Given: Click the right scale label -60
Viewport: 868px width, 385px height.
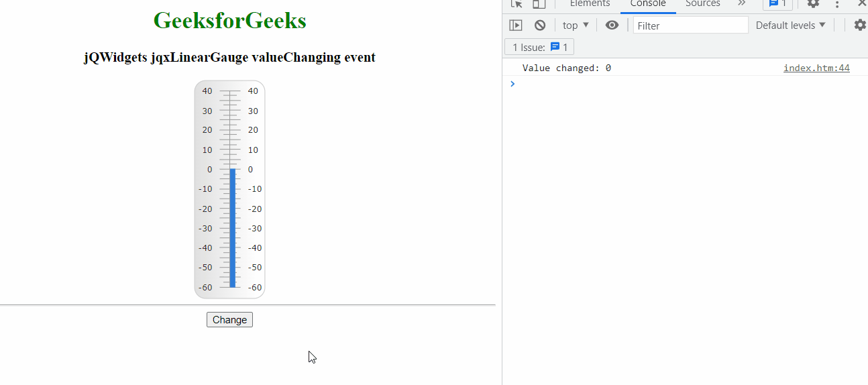Looking at the screenshot, I should click(255, 288).
